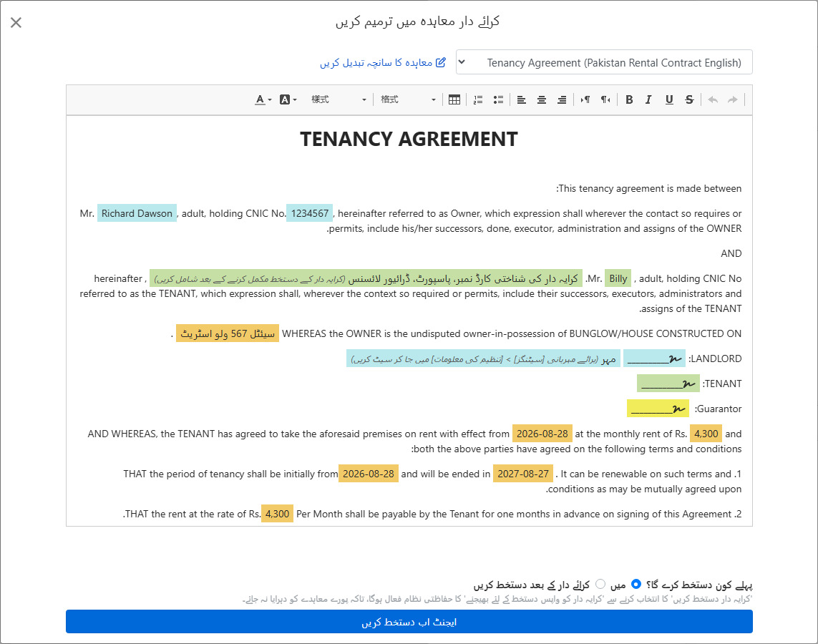Screen dimensions: 818x644
Task: Toggle bold formatting
Action: pyautogui.click(x=629, y=99)
